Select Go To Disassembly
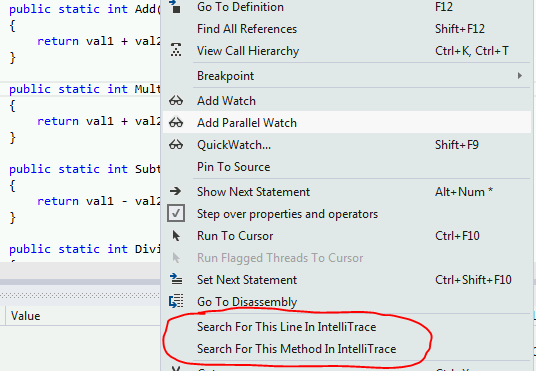 [x=247, y=302]
